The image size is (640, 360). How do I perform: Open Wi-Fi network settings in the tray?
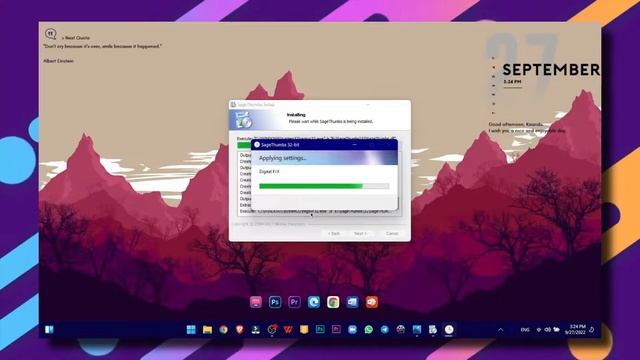point(539,330)
